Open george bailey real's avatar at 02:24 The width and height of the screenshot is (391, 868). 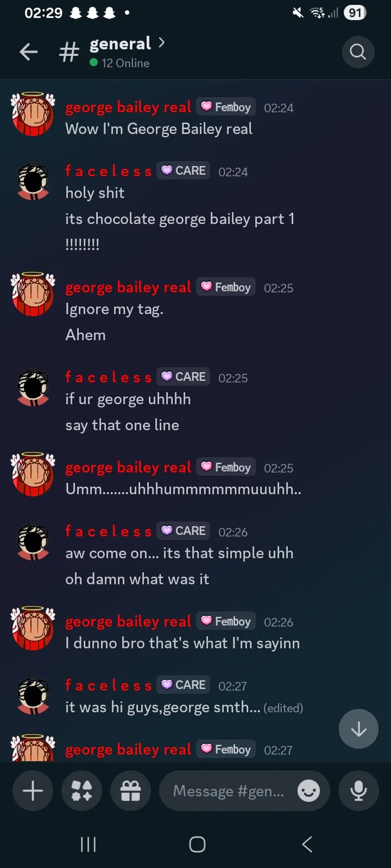pyautogui.click(x=33, y=114)
